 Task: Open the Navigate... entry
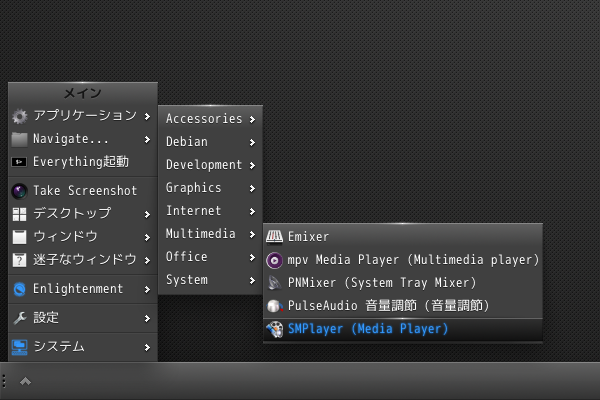[83, 139]
